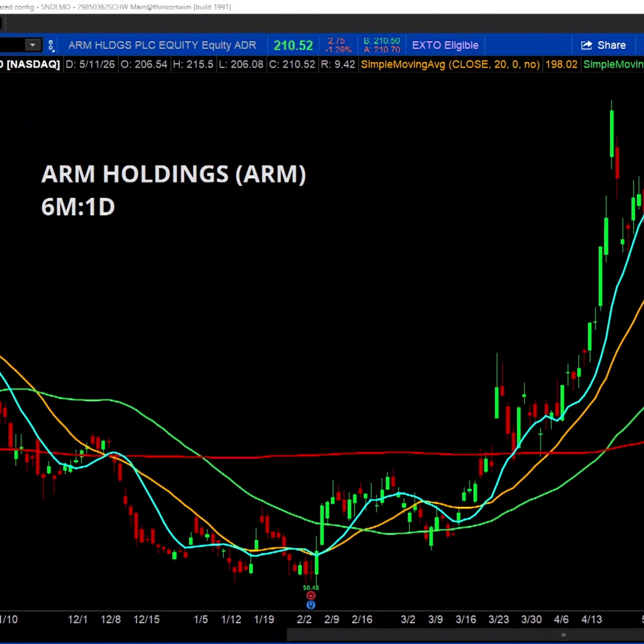Open the Share menu via its label

click(x=611, y=45)
